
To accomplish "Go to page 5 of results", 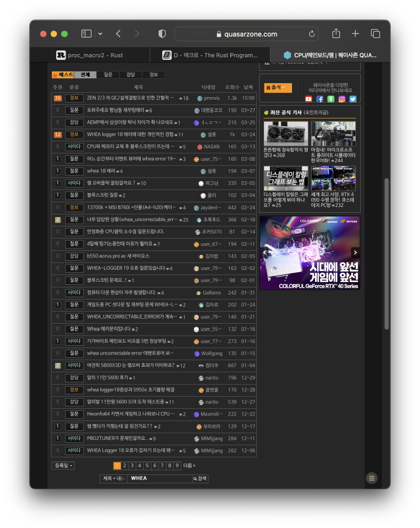I will click(x=147, y=465).
